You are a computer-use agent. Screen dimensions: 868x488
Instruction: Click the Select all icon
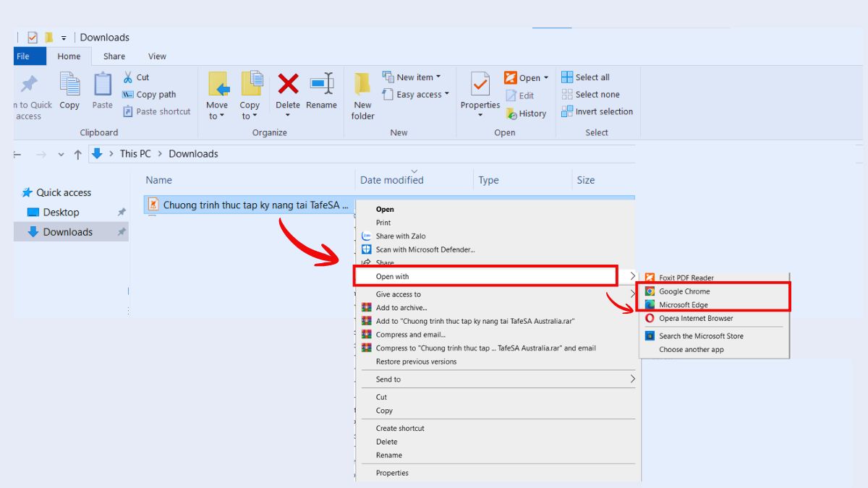coord(567,77)
